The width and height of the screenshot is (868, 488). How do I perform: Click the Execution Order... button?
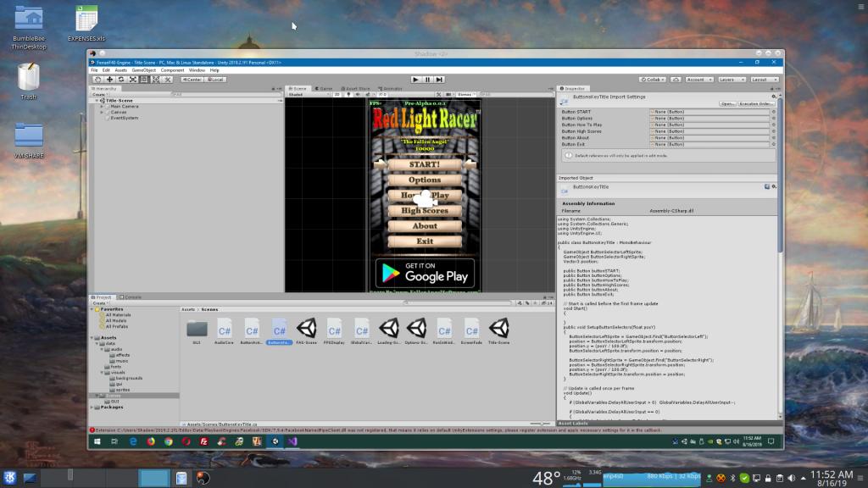(756, 103)
